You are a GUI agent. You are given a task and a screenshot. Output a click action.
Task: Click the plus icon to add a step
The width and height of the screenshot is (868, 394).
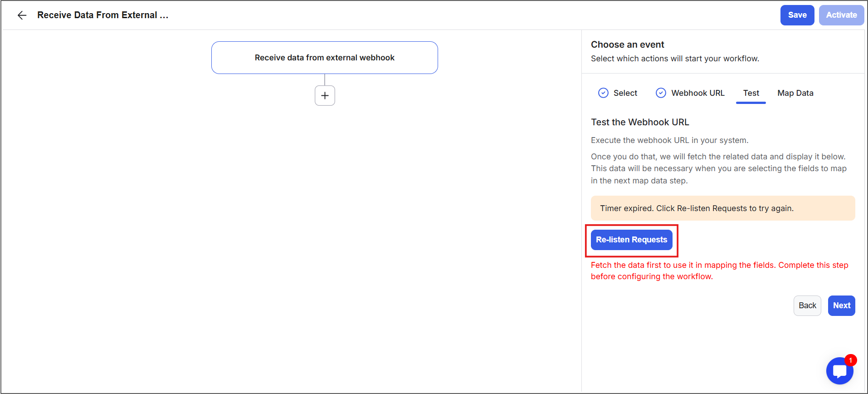tap(325, 96)
